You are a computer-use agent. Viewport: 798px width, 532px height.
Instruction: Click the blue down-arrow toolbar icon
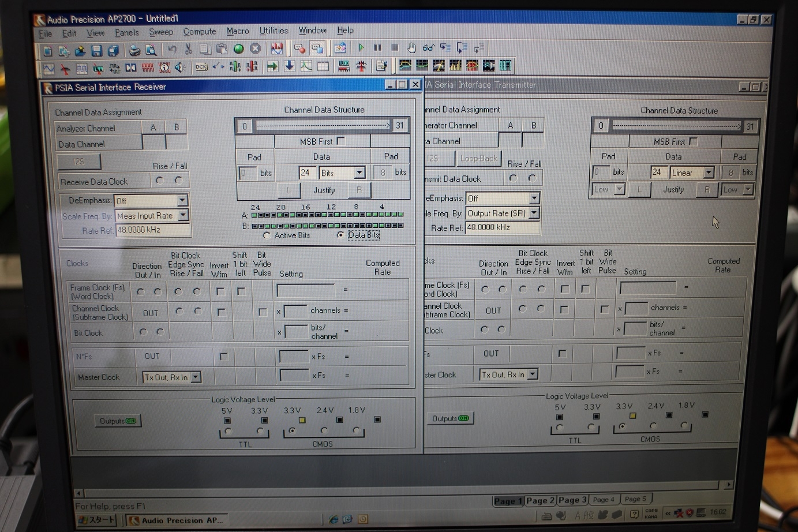[289, 66]
